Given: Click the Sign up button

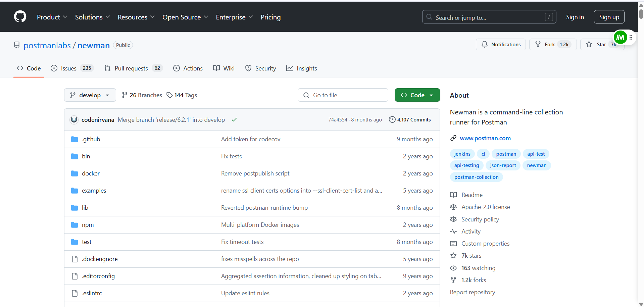Looking at the screenshot, I should [x=609, y=17].
